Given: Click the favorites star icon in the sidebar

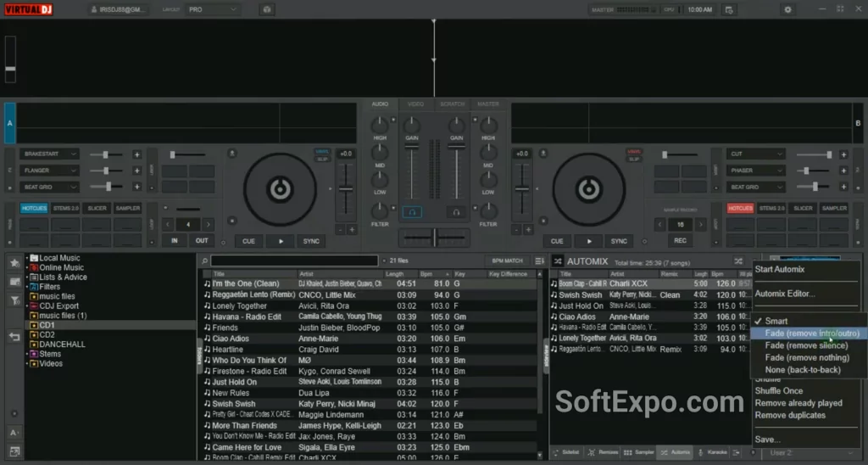Looking at the screenshot, I should (x=15, y=263).
